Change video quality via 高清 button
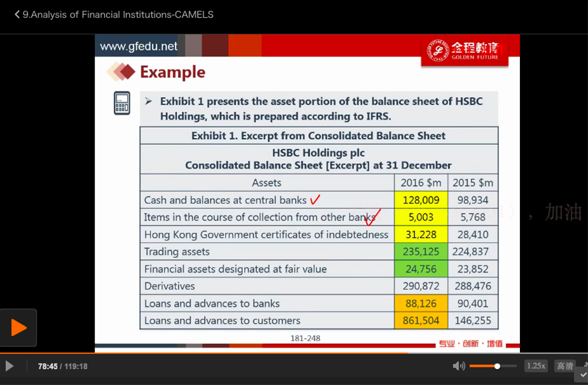 564,366
